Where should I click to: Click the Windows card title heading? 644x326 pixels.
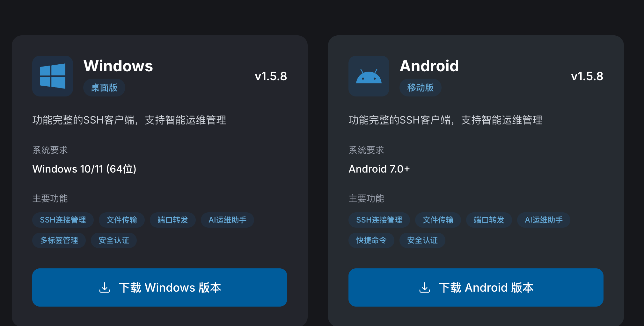point(118,66)
